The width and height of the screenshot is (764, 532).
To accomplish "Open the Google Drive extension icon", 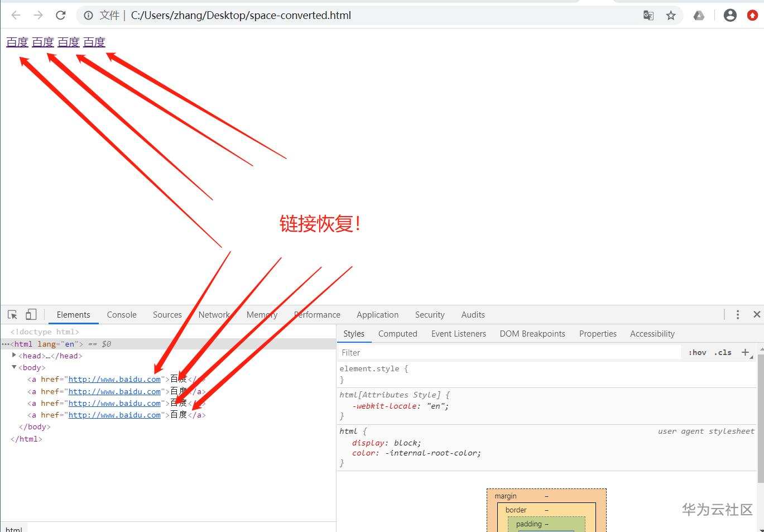I will [x=699, y=16].
